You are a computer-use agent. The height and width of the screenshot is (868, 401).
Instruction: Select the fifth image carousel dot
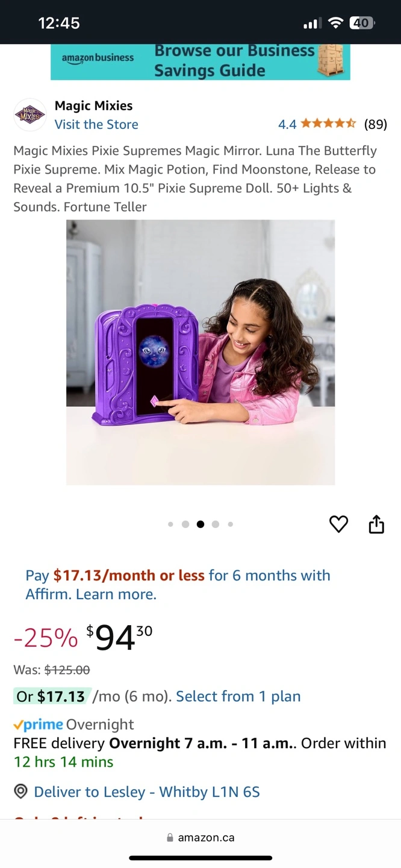pyautogui.click(x=231, y=524)
